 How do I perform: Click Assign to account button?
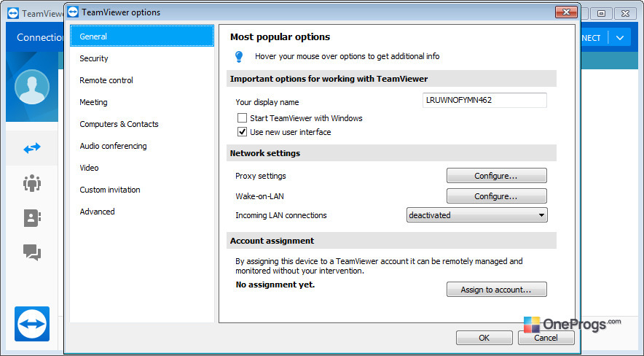click(497, 290)
